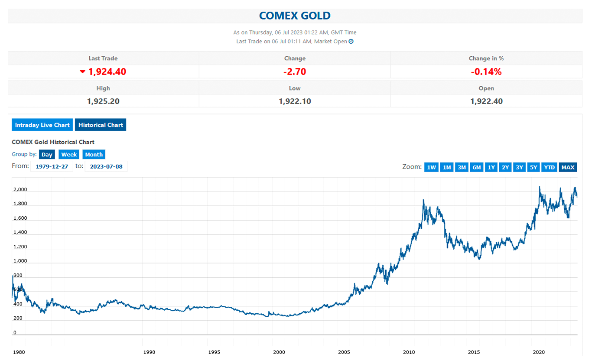Set zoom to 6M
This screenshot has width=592, height=364.
click(x=476, y=167)
